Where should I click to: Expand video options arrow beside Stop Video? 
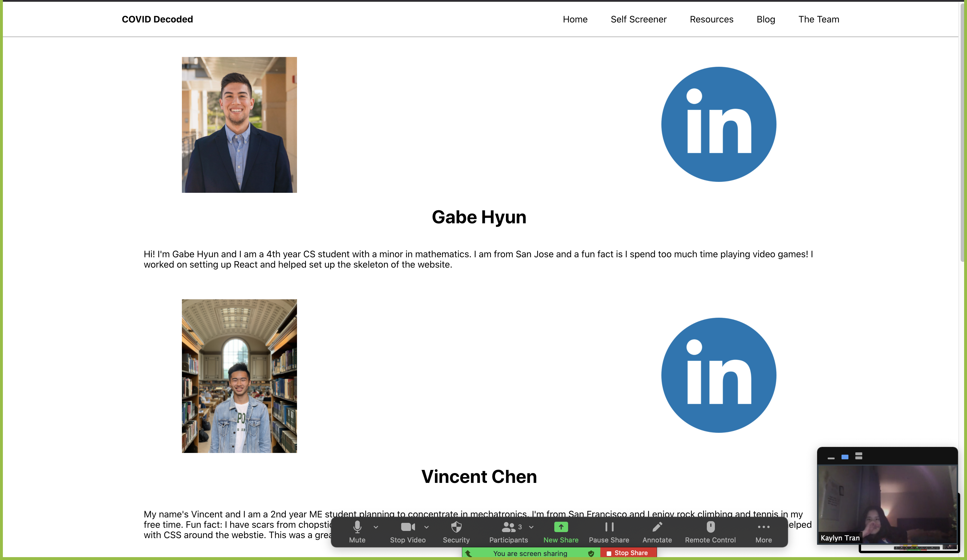[426, 527]
